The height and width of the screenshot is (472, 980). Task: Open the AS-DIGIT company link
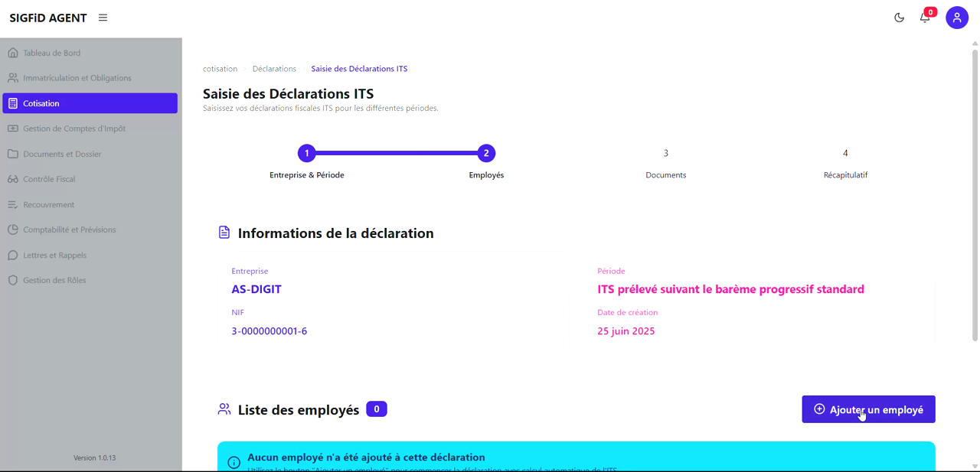(x=256, y=289)
